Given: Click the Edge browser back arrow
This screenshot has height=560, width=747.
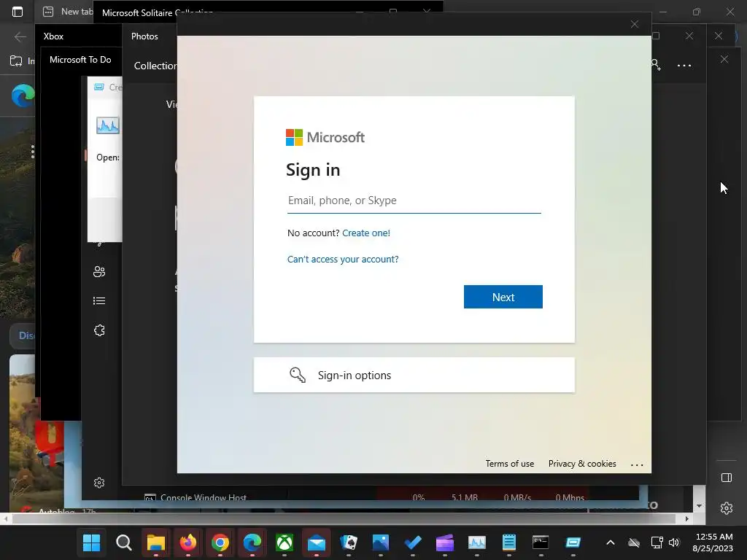Looking at the screenshot, I should click(x=20, y=36).
